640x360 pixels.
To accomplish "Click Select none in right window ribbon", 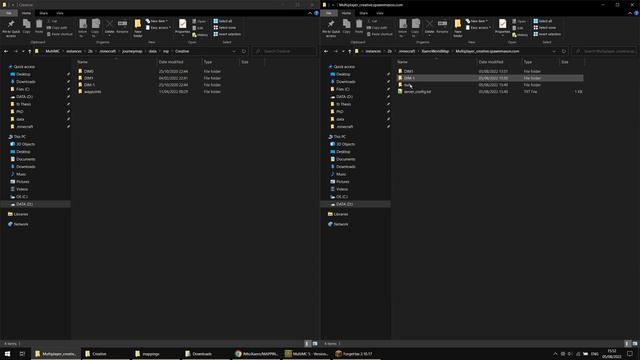I will click(544, 28).
